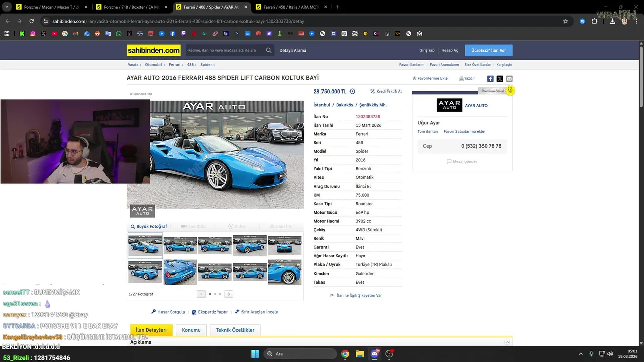This screenshot has height=362, width=644.
Task: Click Kredi Teklifi Al link
Action: tap(386, 92)
